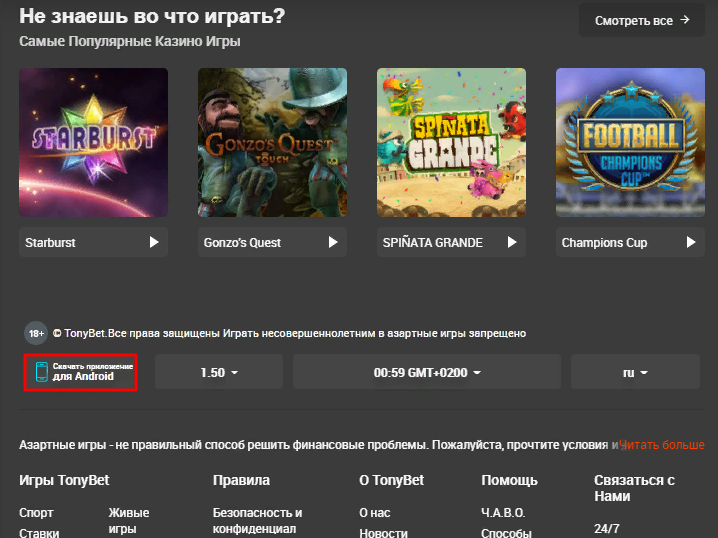
Task: Click the Правила footer heading
Action: (241, 480)
